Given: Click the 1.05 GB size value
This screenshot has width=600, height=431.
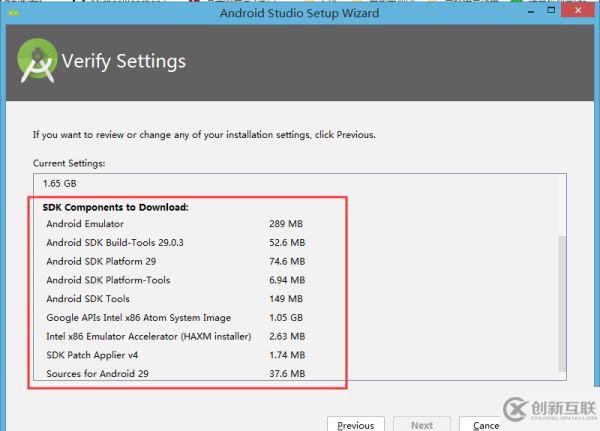Looking at the screenshot, I should point(286,318).
